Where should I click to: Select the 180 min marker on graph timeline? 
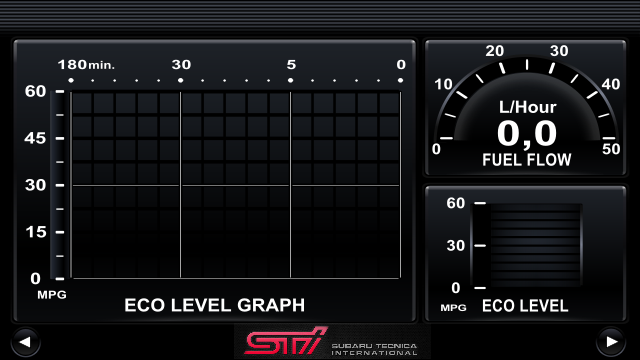(71, 80)
